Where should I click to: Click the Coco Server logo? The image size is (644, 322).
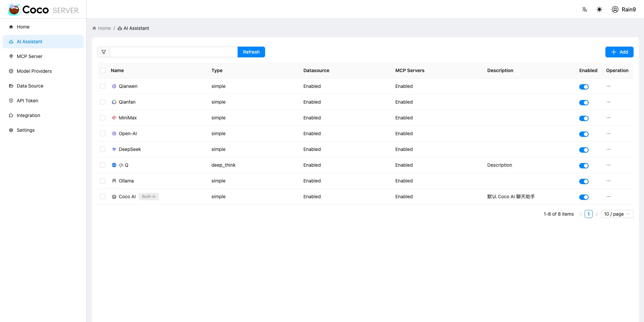(x=43, y=10)
